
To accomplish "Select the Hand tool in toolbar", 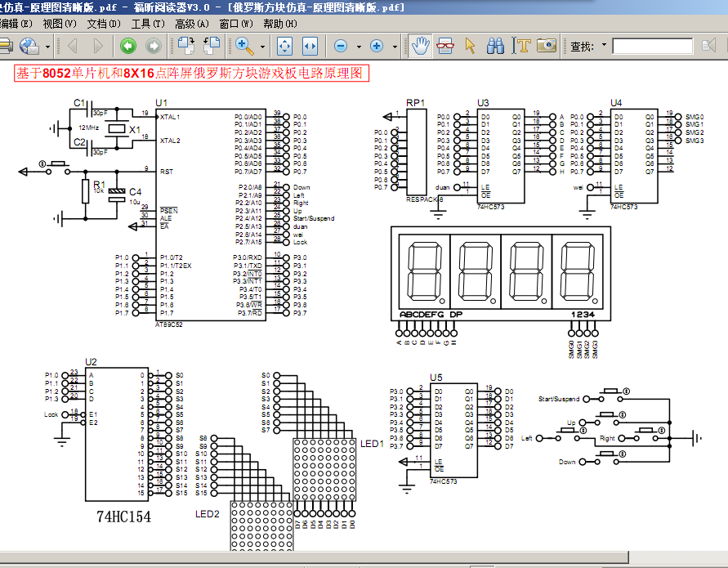I will (420, 46).
